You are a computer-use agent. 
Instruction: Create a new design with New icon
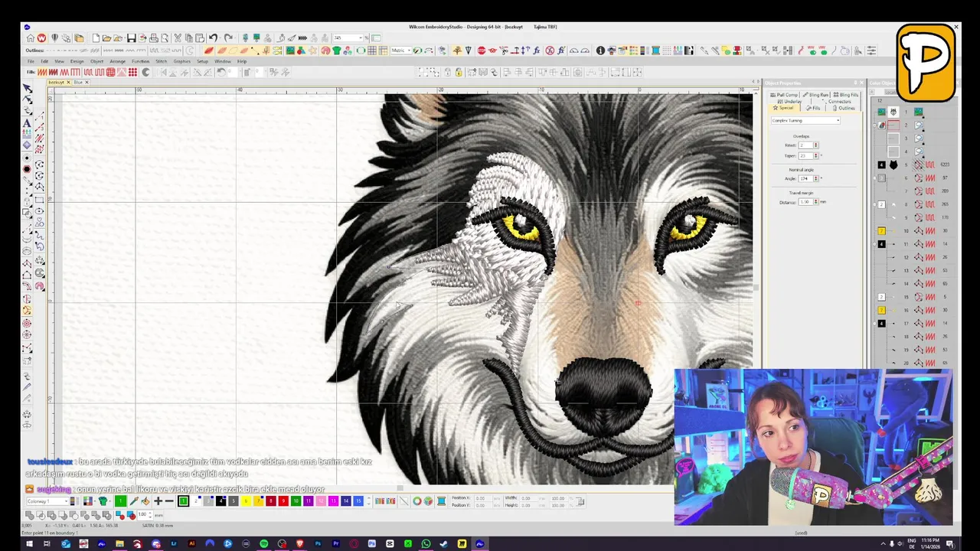(96, 38)
